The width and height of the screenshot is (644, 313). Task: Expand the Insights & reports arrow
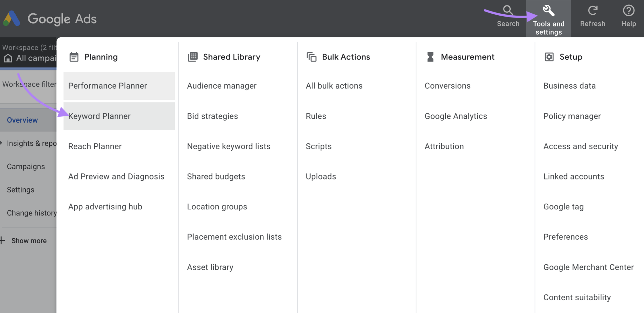click(1, 143)
